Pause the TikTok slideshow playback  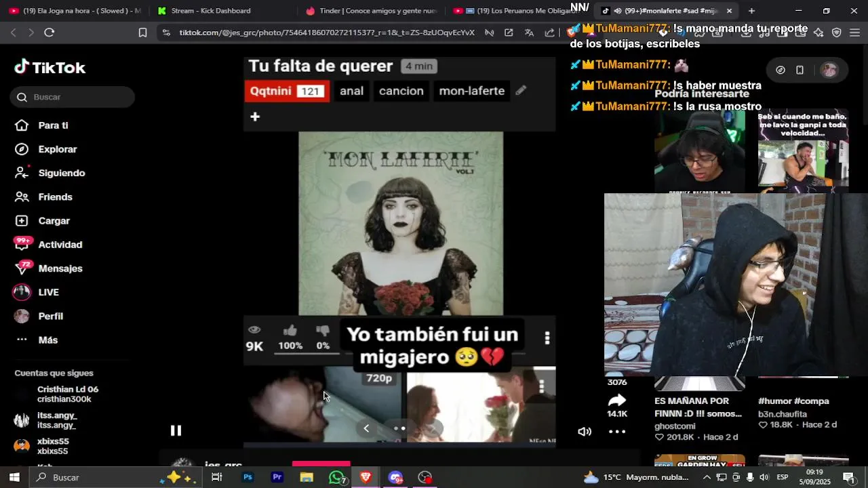tap(176, 430)
